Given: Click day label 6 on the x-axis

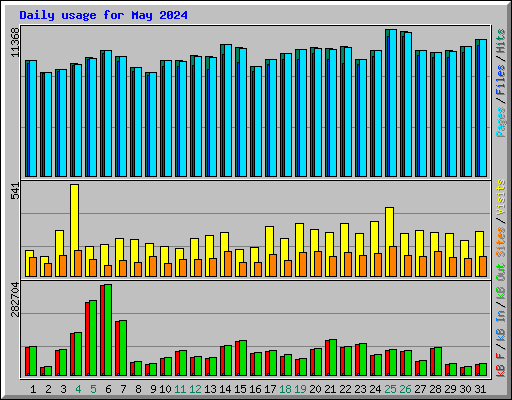Looking at the screenshot, I should [x=108, y=389].
